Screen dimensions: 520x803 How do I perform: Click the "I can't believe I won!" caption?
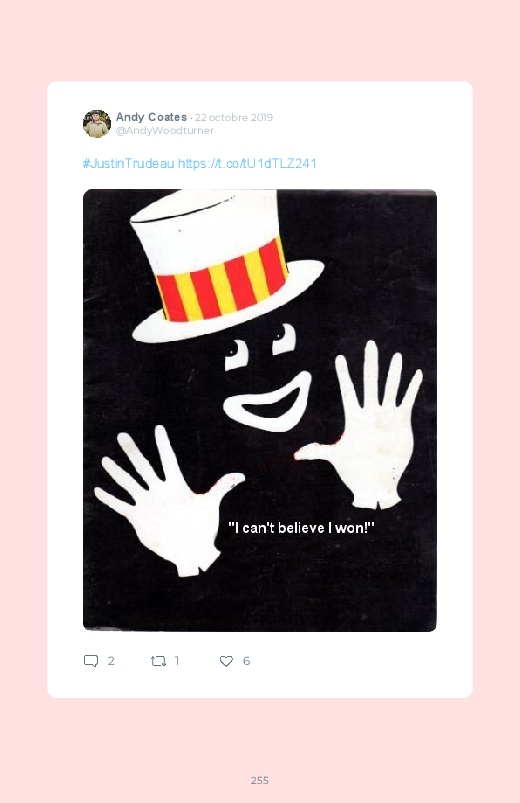click(301, 527)
